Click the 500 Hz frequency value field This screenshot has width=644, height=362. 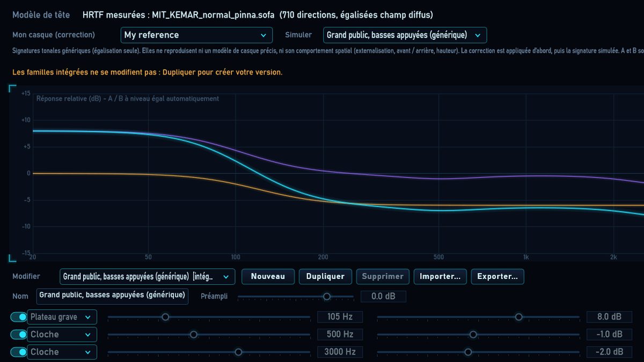pos(340,335)
